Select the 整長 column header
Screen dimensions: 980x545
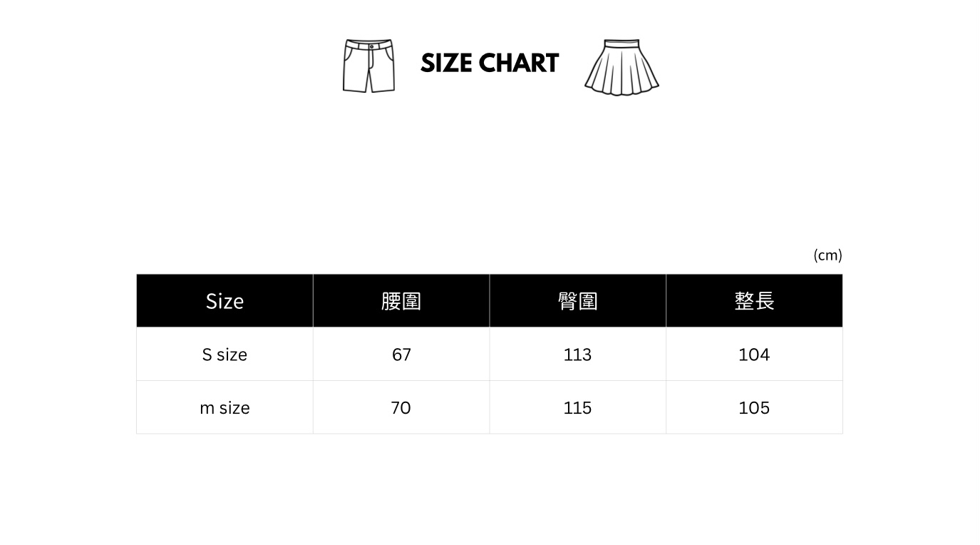[x=754, y=301]
